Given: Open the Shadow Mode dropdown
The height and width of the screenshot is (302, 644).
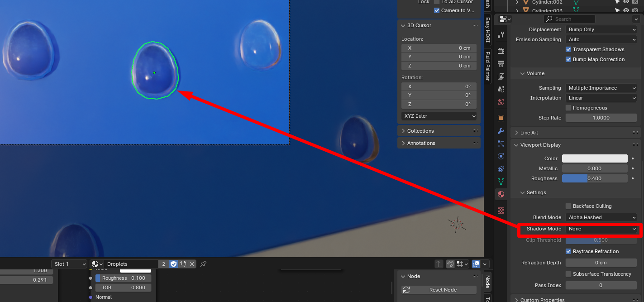Looking at the screenshot, I should 601,229.
